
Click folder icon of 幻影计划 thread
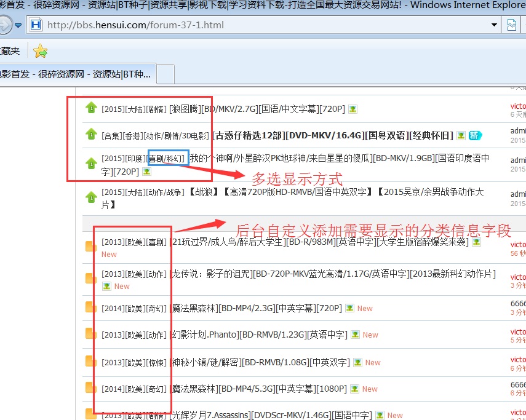click(90, 333)
